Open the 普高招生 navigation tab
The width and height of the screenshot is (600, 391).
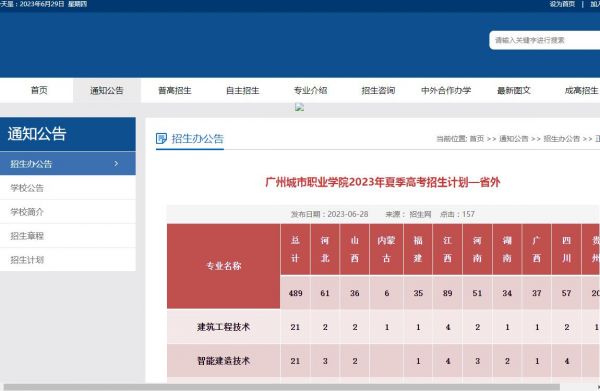[x=174, y=90]
